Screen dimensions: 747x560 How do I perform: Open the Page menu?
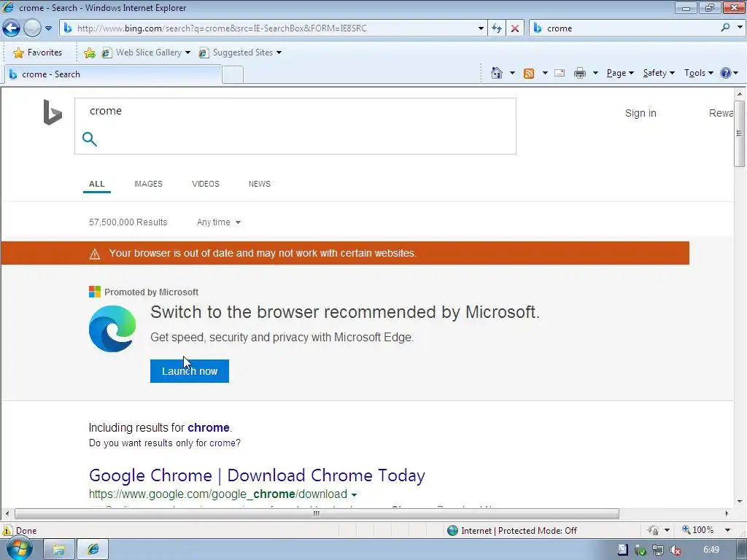click(x=620, y=73)
